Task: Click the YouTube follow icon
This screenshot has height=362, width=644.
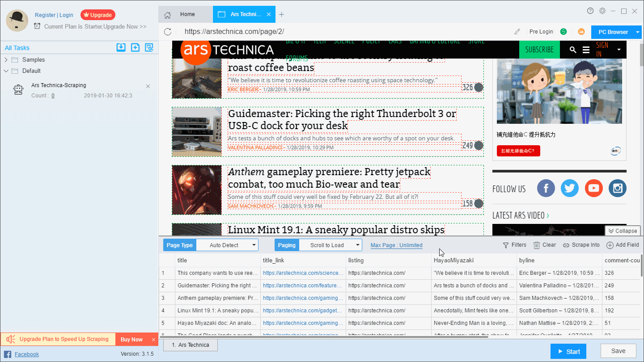Action: [x=594, y=188]
